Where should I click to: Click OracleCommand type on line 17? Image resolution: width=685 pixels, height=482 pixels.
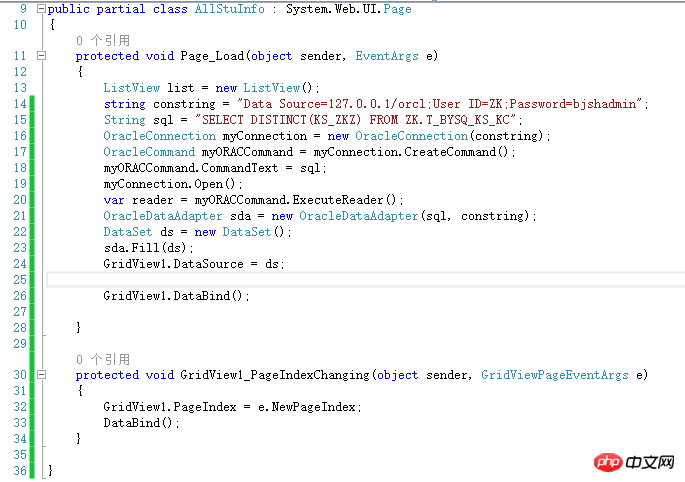pos(149,152)
